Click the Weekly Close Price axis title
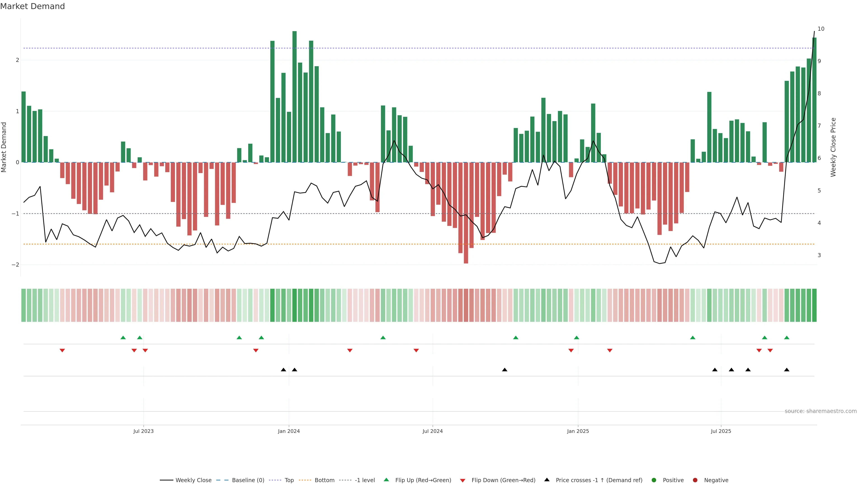 833,147
